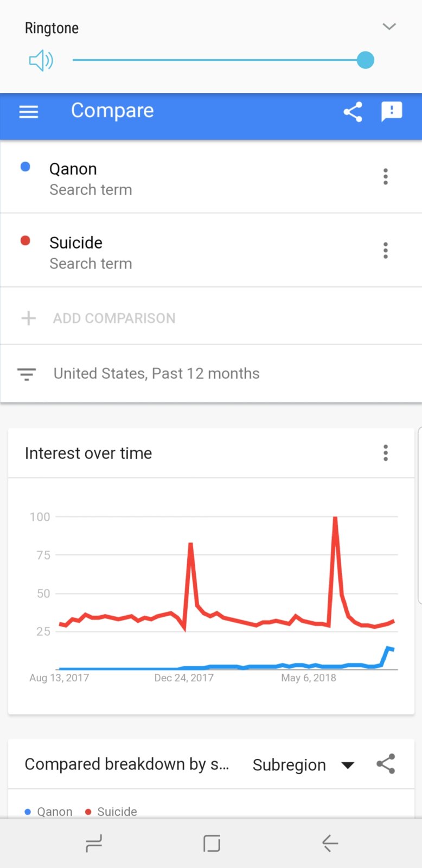Open the send feedback icon
The height and width of the screenshot is (868, 422).
pos(391,112)
